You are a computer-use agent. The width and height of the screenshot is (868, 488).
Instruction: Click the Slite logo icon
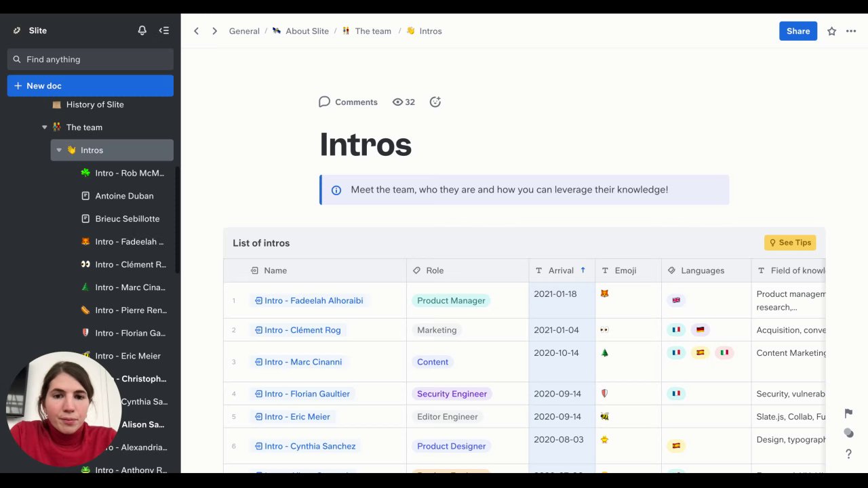tap(17, 30)
